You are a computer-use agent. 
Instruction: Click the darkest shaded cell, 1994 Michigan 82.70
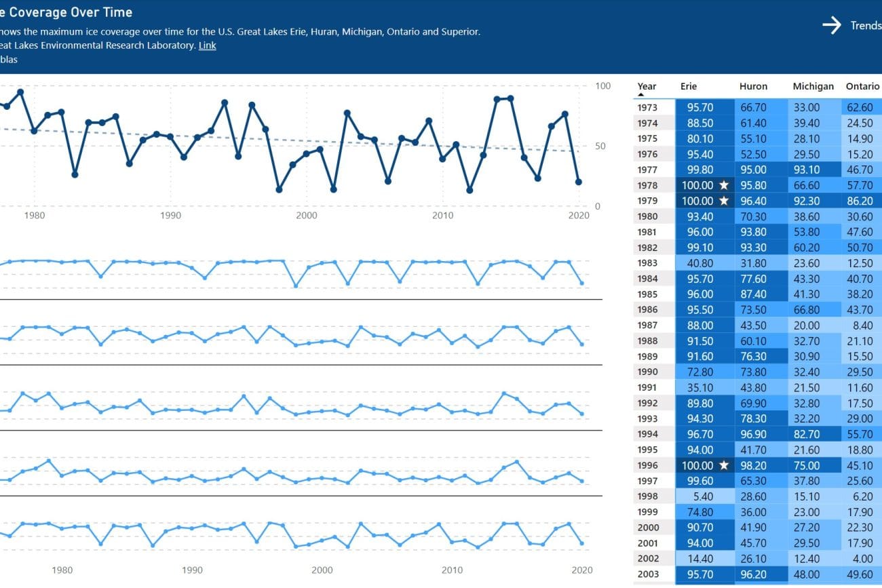click(807, 434)
